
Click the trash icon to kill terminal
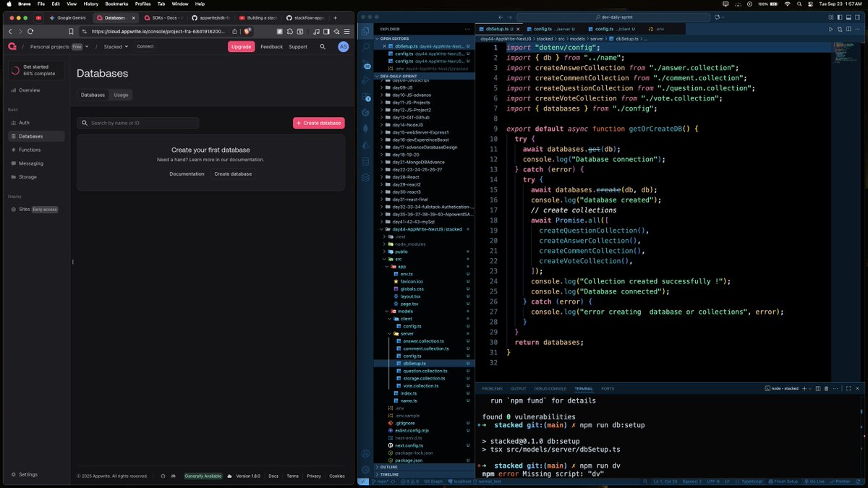point(827,388)
